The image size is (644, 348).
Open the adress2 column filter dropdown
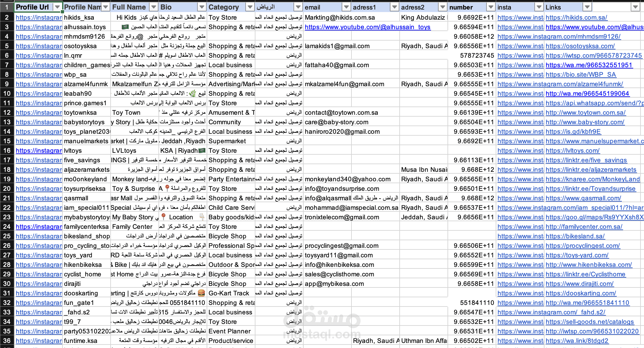click(x=443, y=7)
